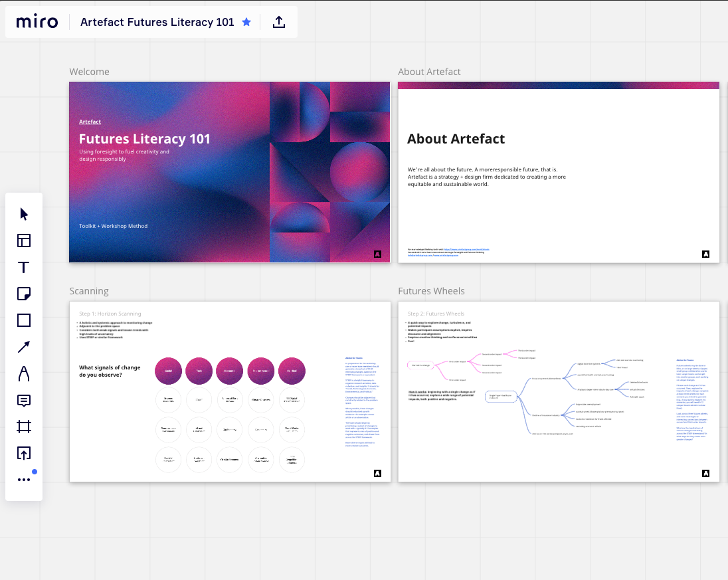Viewport: 728px width, 580px height.
Task: Click the Artefact logo in Scanning frame corner
Action: pos(377,473)
